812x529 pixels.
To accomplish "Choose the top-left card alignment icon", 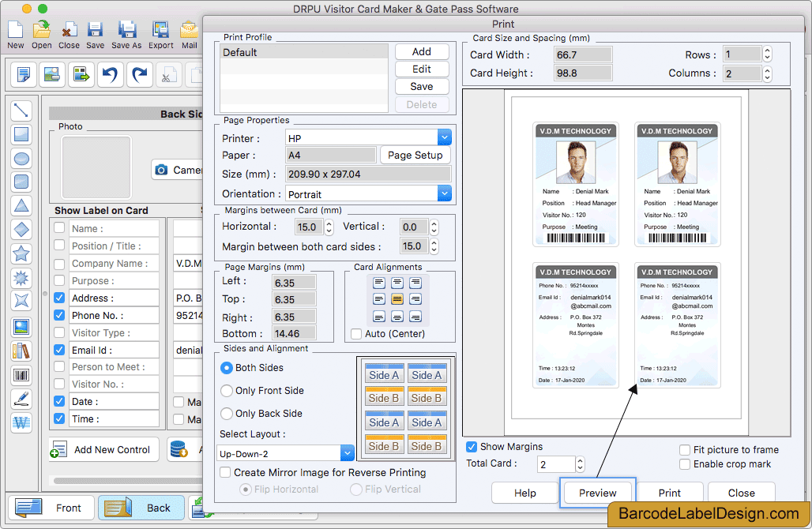I will pyautogui.click(x=379, y=283).
